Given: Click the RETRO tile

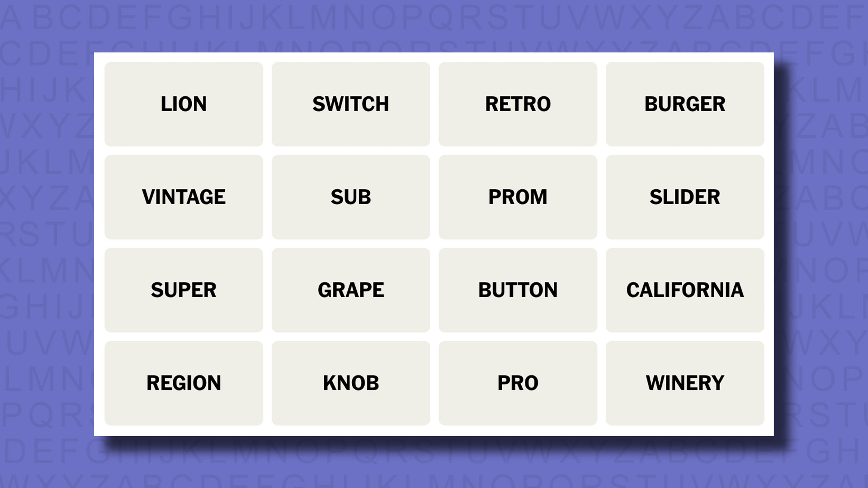Looking at the screenshot, I should 518,103.
